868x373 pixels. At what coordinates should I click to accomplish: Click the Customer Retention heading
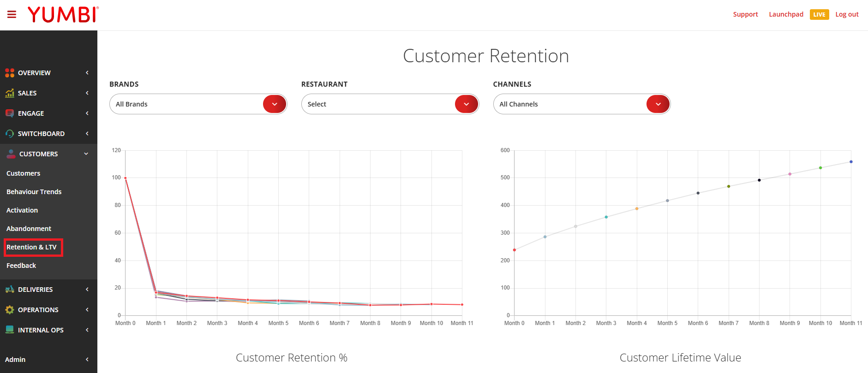click(x=486, y=56)
